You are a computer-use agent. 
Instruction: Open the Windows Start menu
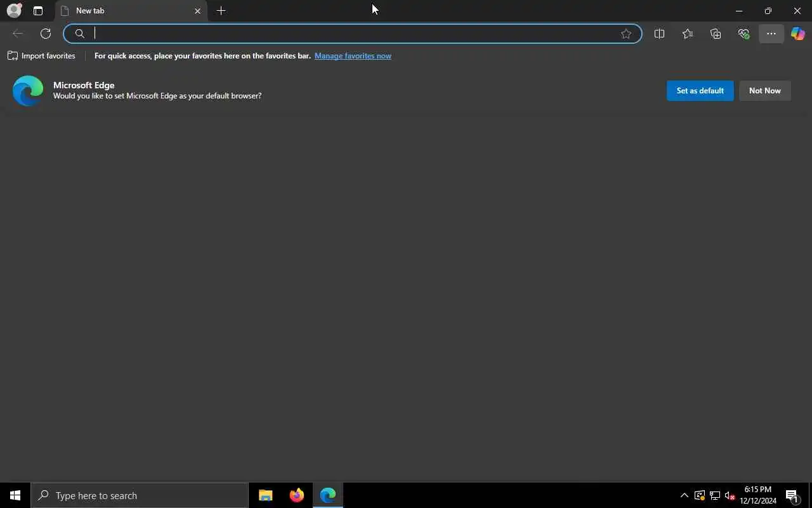15,495
